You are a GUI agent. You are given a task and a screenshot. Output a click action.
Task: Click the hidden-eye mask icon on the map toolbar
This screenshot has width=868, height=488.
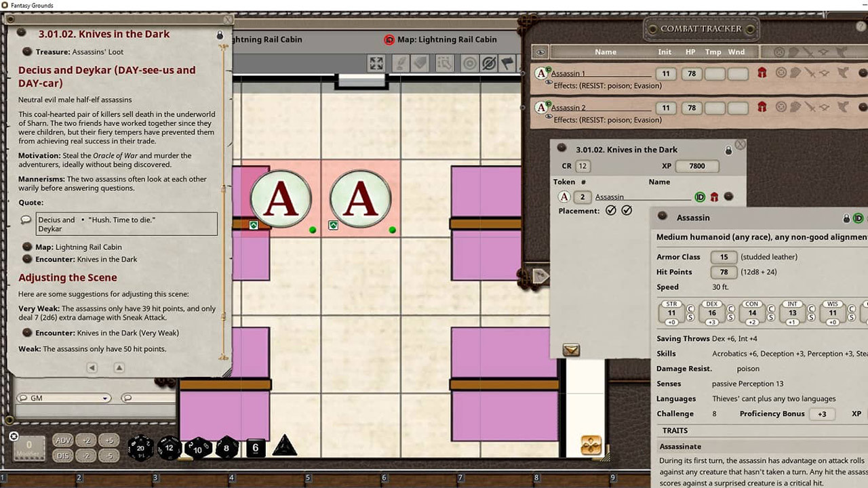point(487,63)
